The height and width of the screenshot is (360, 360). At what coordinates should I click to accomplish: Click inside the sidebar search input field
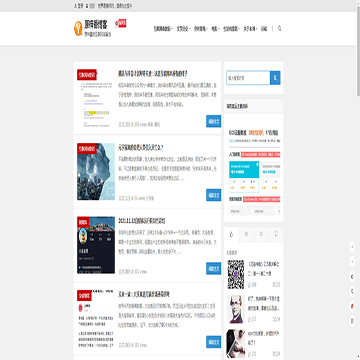[x=248, y=78]
